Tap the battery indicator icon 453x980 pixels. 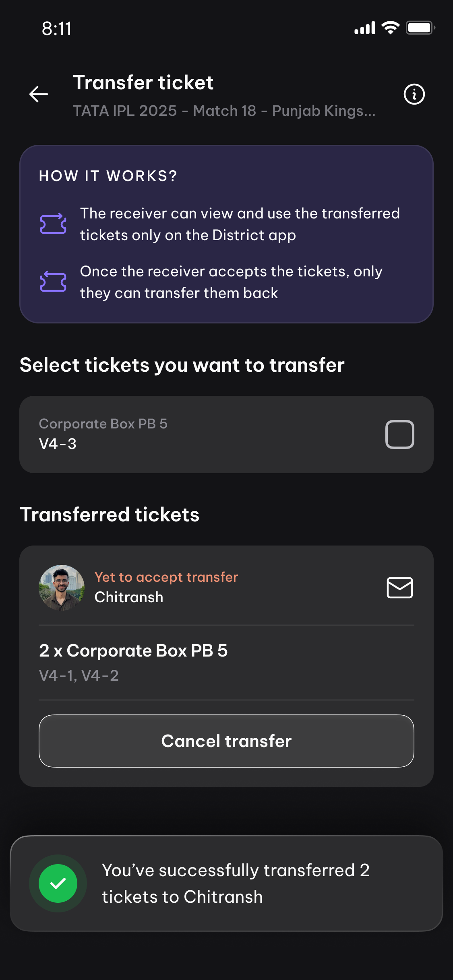tap(420, 28)
